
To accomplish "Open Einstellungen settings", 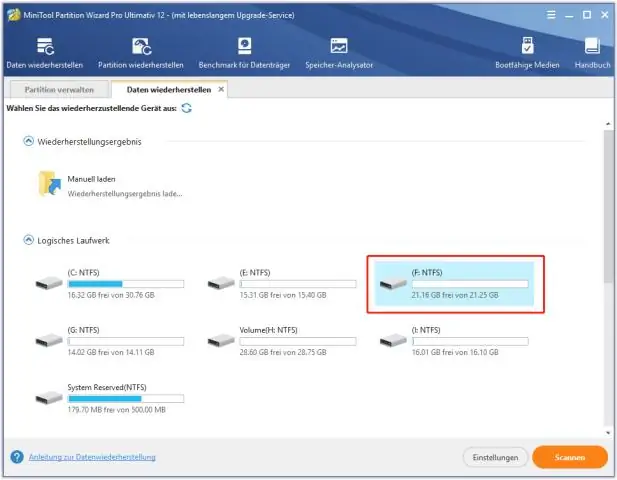I will pyautogui.click(x=495, y=458).
